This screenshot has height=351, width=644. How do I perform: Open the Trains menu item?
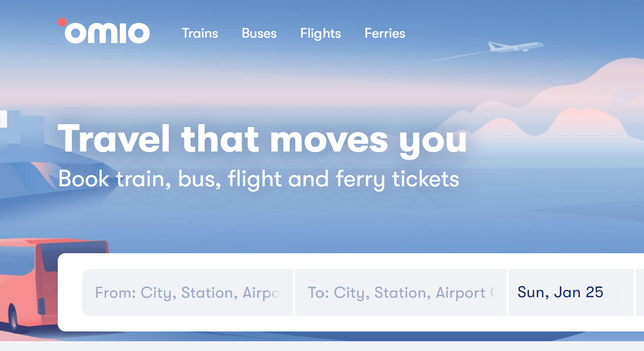tap(200, 33)
